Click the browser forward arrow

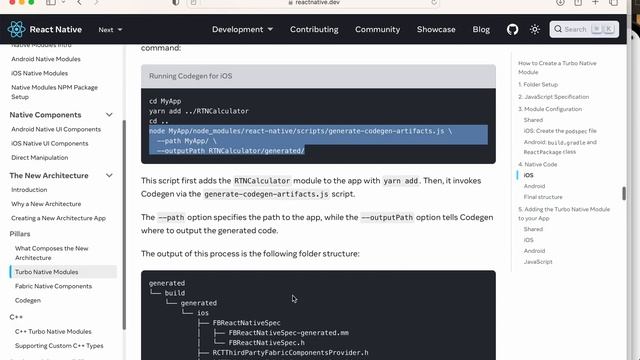tap(96, 2)
